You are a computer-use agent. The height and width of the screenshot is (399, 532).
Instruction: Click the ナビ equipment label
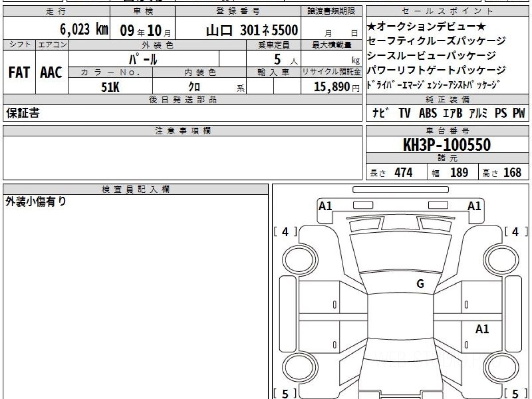click(381, 113)
